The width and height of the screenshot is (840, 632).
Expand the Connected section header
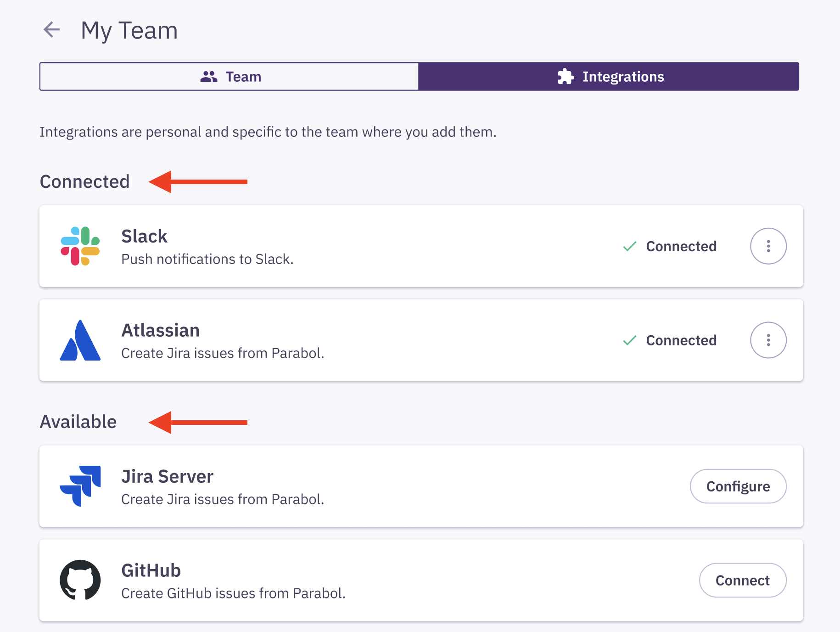[x=84, y=181]
